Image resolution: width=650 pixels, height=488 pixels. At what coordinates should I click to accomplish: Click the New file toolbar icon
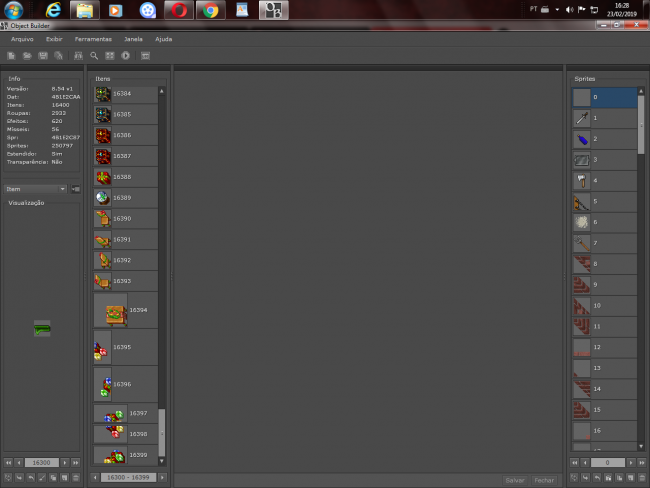(11, 56)
